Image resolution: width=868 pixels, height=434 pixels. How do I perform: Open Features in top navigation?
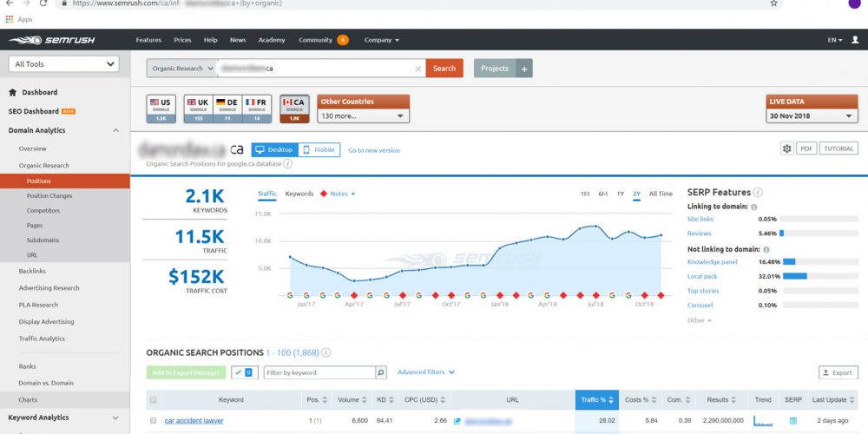[x=149, y=40]
